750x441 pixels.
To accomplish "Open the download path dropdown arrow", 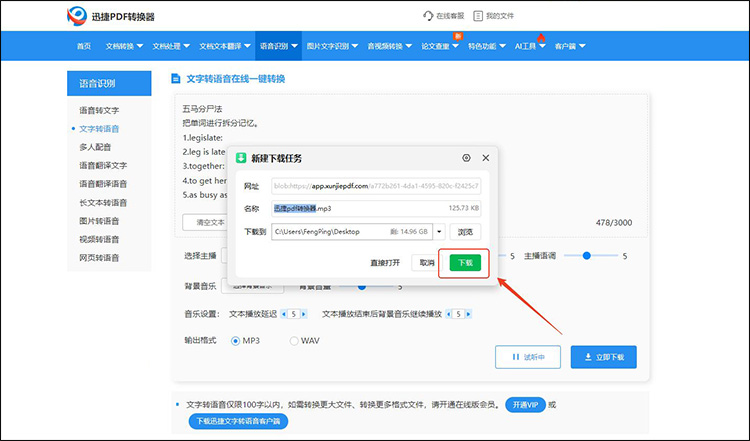I will [439, 232].
